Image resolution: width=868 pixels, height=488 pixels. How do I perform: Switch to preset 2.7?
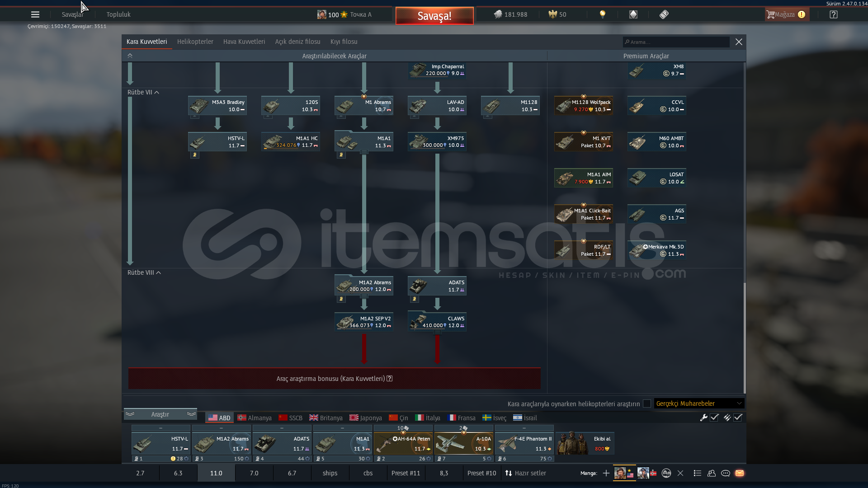point(140,473)
